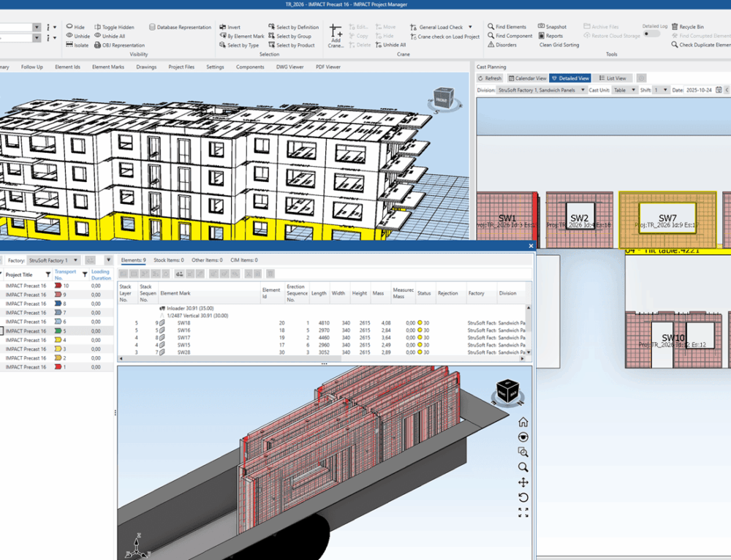Filter the Transport No. column

(84, 275)
